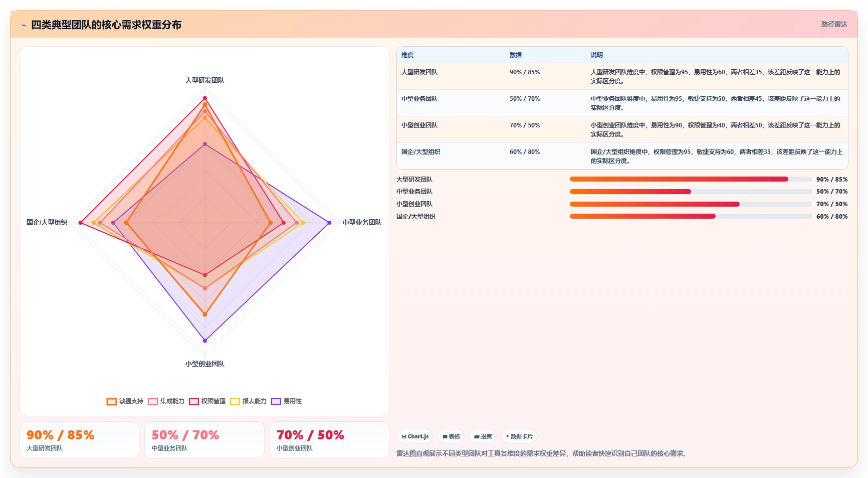Select the 表格 chip
This screenshot has width=868, height=478.
pyautogui.click(x=451, y=436)
